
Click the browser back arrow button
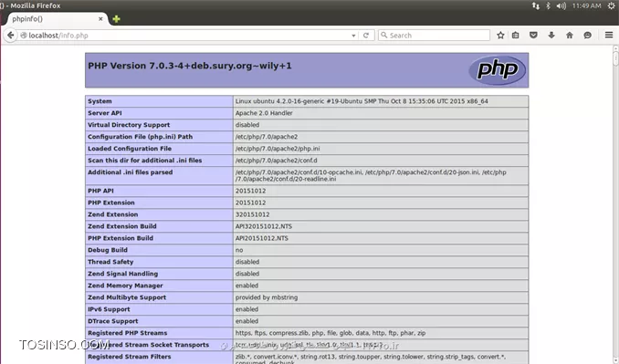pyautogui.click(x=11, y=35)
